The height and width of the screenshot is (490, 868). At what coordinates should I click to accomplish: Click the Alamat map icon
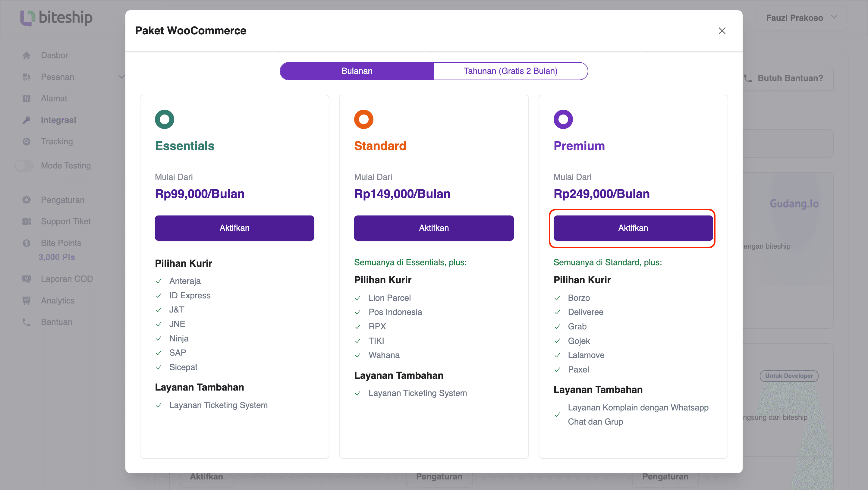[x=27, y=99]
